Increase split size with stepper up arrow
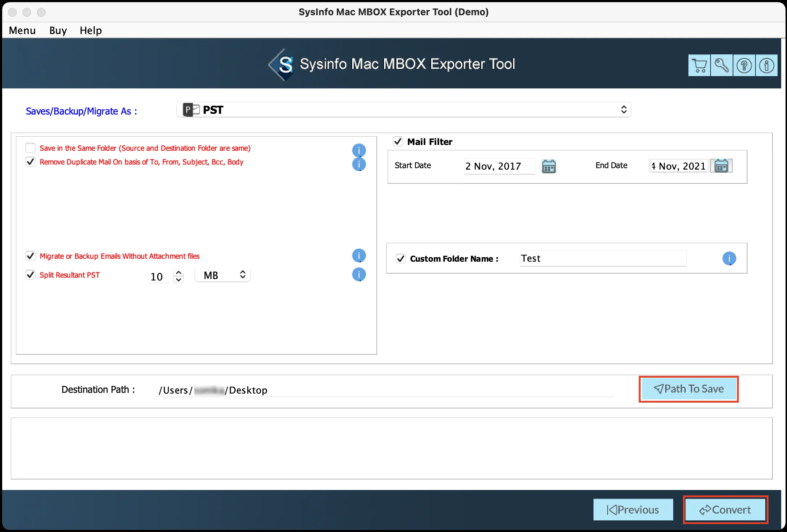Image resolution: width=787 pixels, height=532 pixels. click(x=179, y=272)
